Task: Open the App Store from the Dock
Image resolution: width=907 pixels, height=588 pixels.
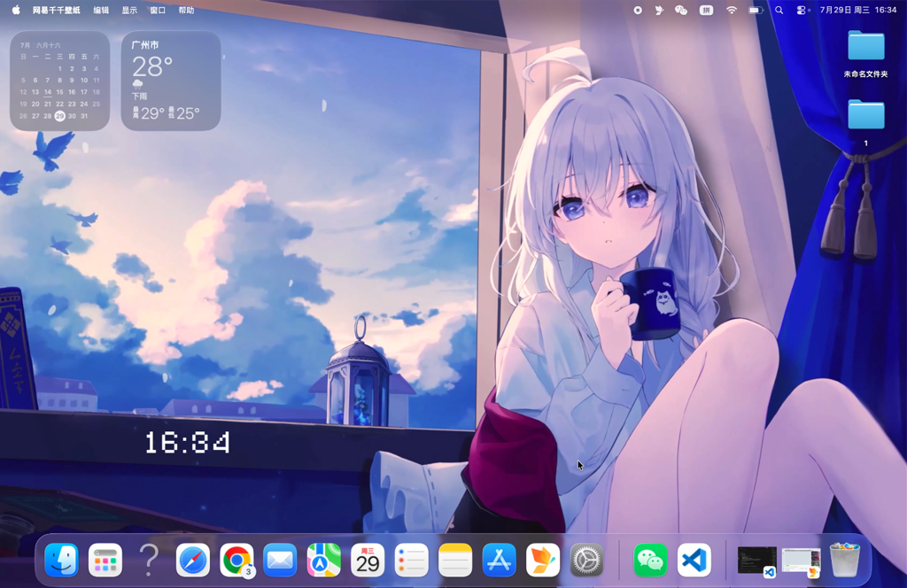Action: 500,560
